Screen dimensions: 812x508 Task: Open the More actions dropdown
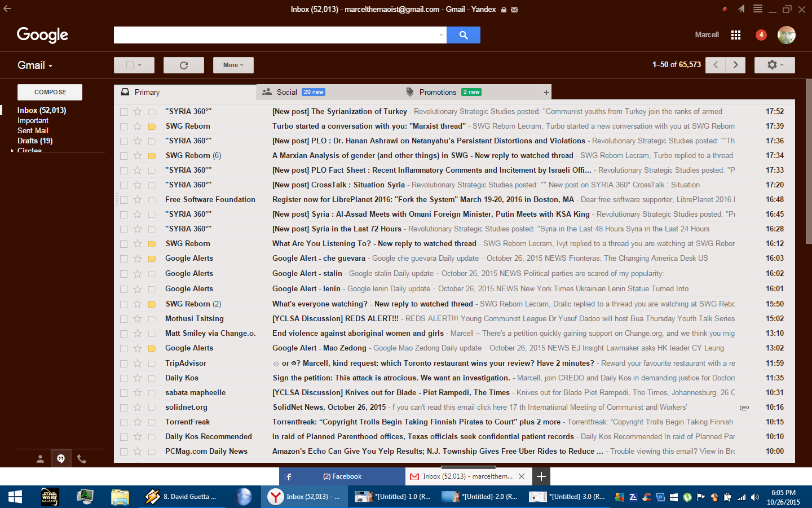pos(233,65)
